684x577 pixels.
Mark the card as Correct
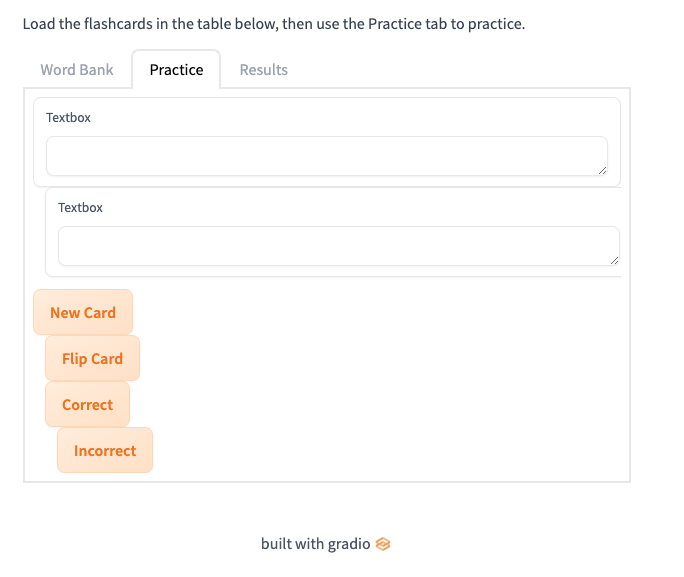click(x=88, y=404)
